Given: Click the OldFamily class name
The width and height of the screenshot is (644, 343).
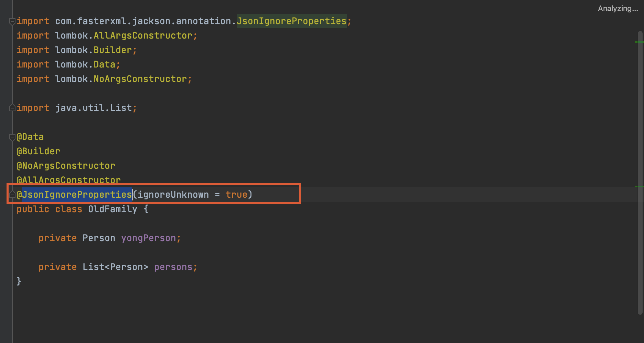Looking at the screenshot, I should pyautogui.click(x=112, y=209).
